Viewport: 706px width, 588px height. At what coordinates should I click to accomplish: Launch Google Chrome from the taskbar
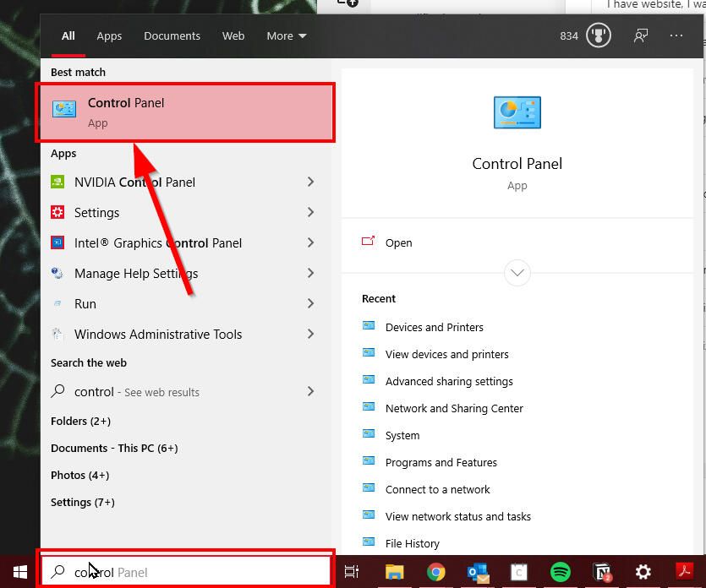click(x=435, y=573)
